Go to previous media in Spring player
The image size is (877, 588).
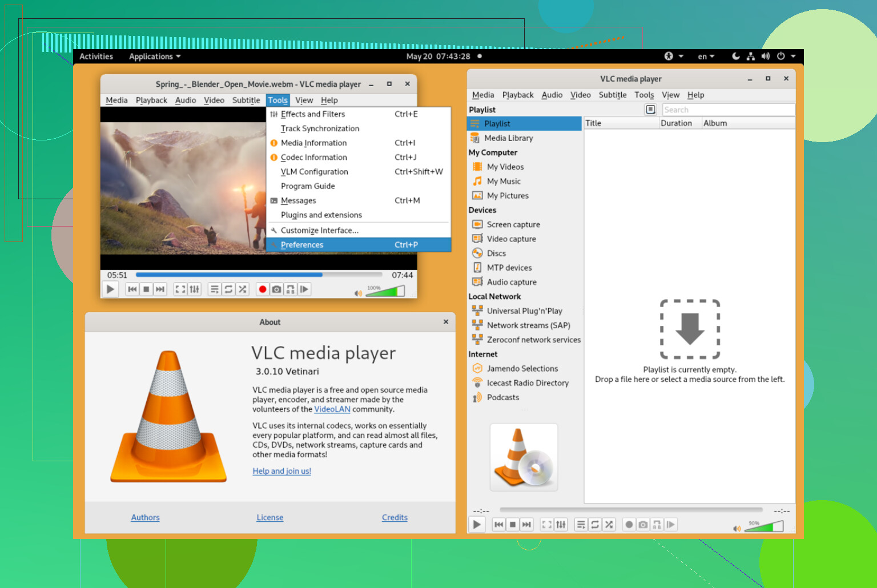tap(132, 289)
